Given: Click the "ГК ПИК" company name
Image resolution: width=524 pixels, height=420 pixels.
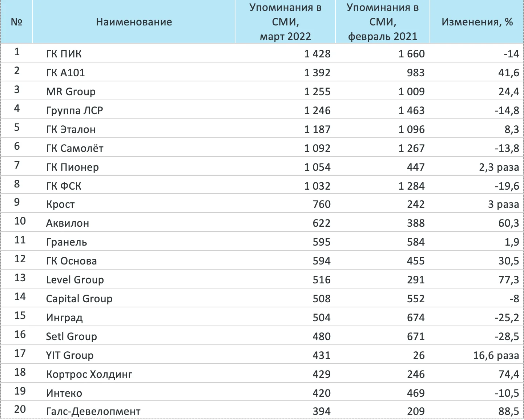Looking at the screenshot, I should click(64, 54).
